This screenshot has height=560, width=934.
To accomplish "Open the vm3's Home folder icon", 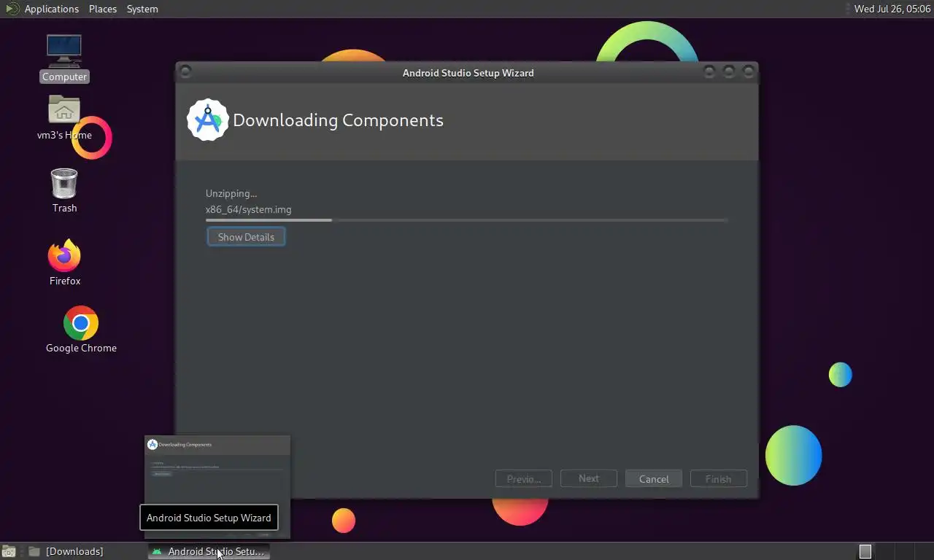I will pyautogui.click(x=64, y=118).
